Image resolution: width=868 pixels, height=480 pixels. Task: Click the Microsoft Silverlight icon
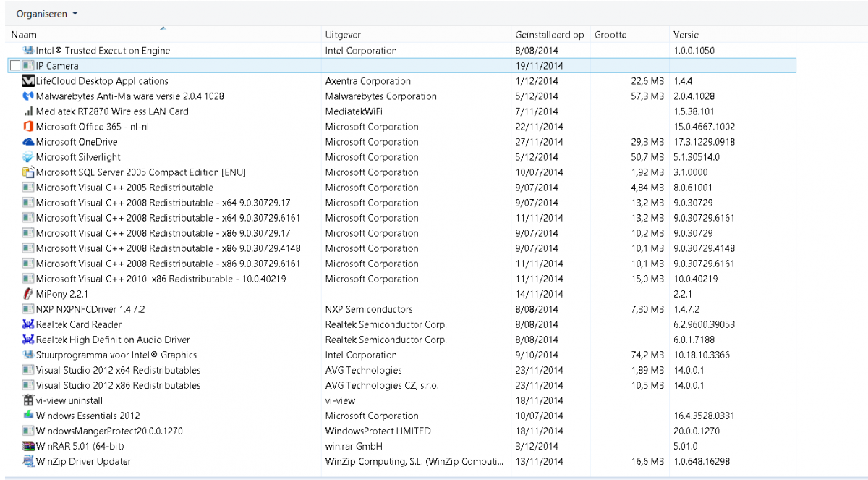click(28, 157)
